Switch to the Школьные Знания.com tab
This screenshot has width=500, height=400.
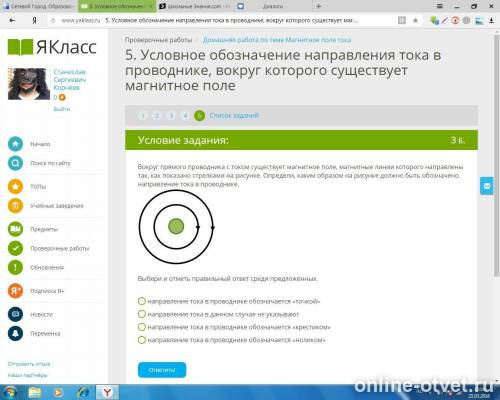pyautogui.click(x=195, y=6)
